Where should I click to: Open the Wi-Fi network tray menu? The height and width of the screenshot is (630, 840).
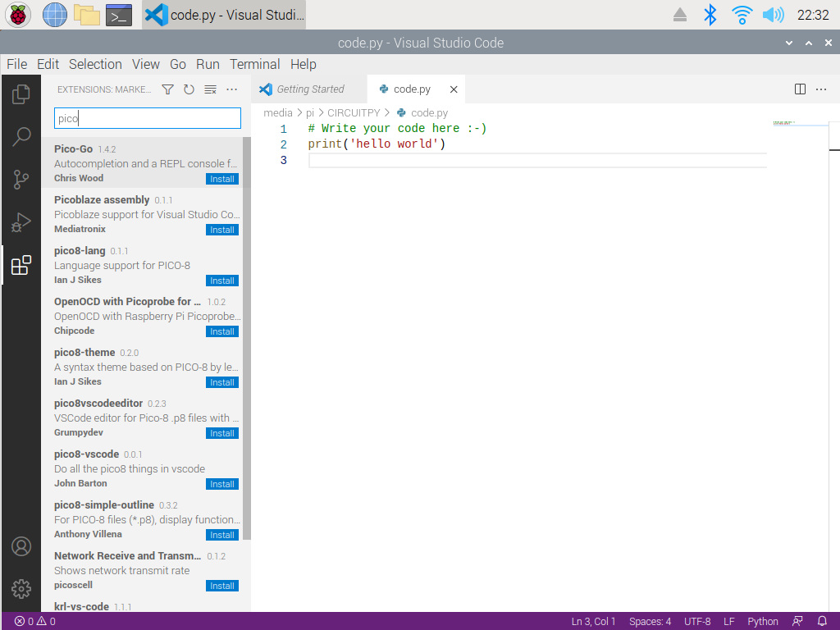(742, 15)
